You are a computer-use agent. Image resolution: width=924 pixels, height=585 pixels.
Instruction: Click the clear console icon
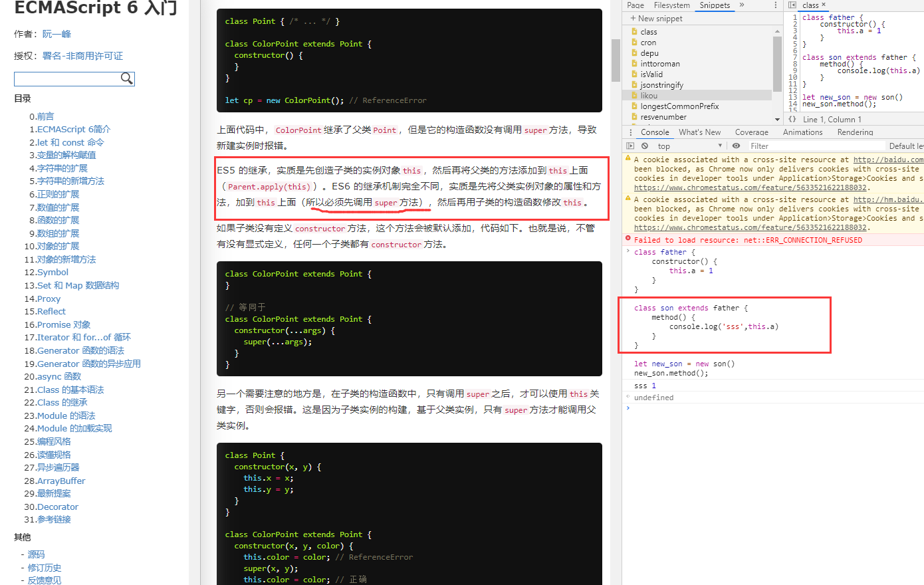click(x=643, y=146)
